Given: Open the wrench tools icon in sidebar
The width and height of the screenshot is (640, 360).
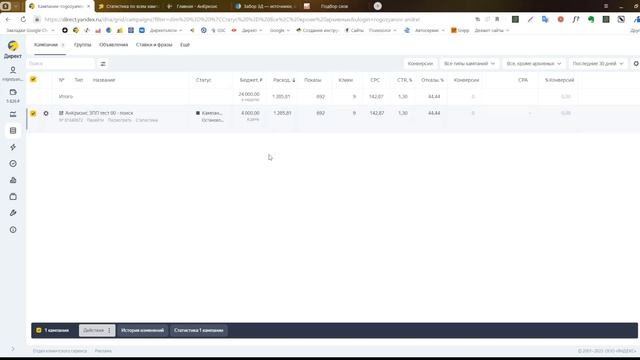Looking at the screenshot, I should (x=13, y=213).
